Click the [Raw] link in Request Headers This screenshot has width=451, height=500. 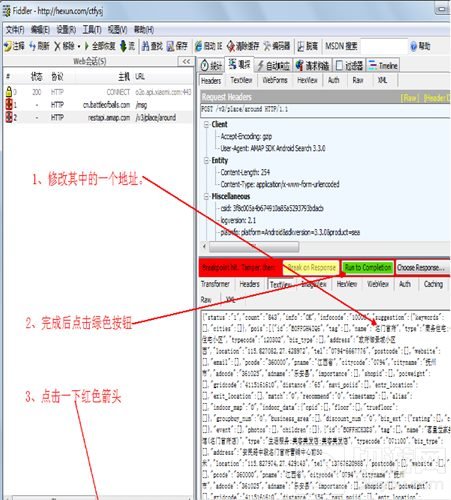pyautogui.click(x=410, y=98)
